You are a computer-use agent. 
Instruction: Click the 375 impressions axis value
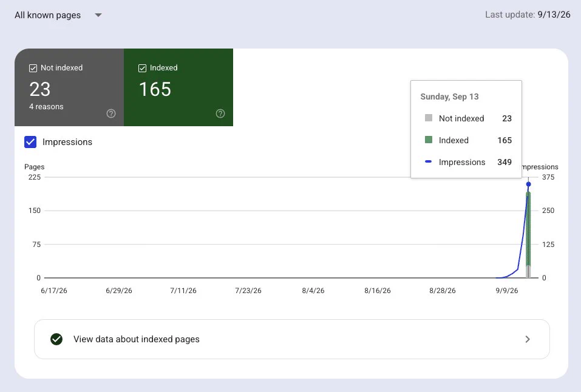click(548, 177)
